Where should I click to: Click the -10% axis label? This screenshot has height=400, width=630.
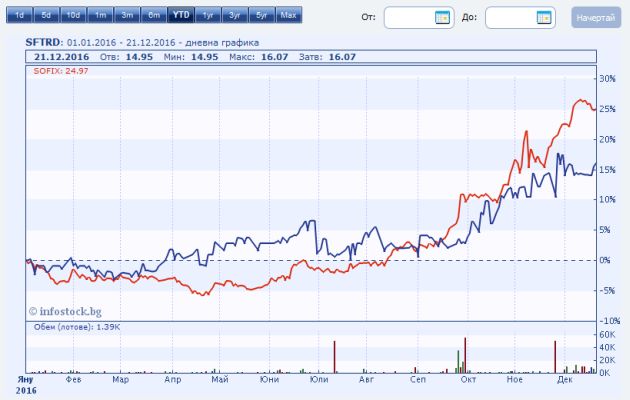[610, 321]
